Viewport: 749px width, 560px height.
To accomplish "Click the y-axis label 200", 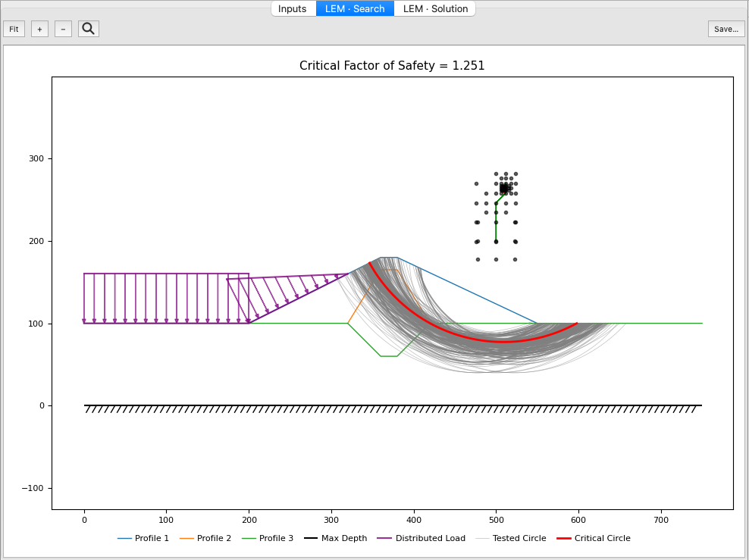I will pos(36,241).
